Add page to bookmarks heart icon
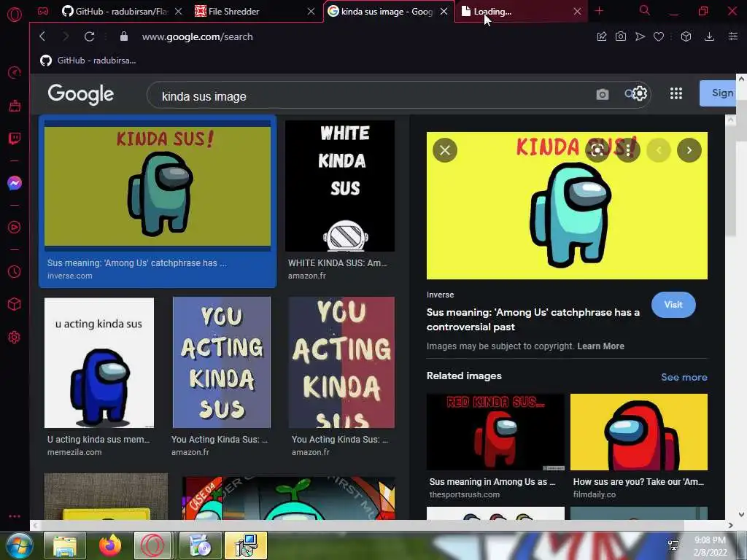747x560 pixels. [x=659, y=36]
